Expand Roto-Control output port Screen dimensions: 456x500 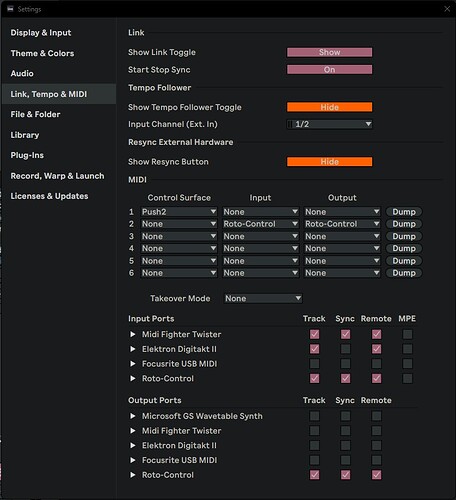click(x=133, y=475)
